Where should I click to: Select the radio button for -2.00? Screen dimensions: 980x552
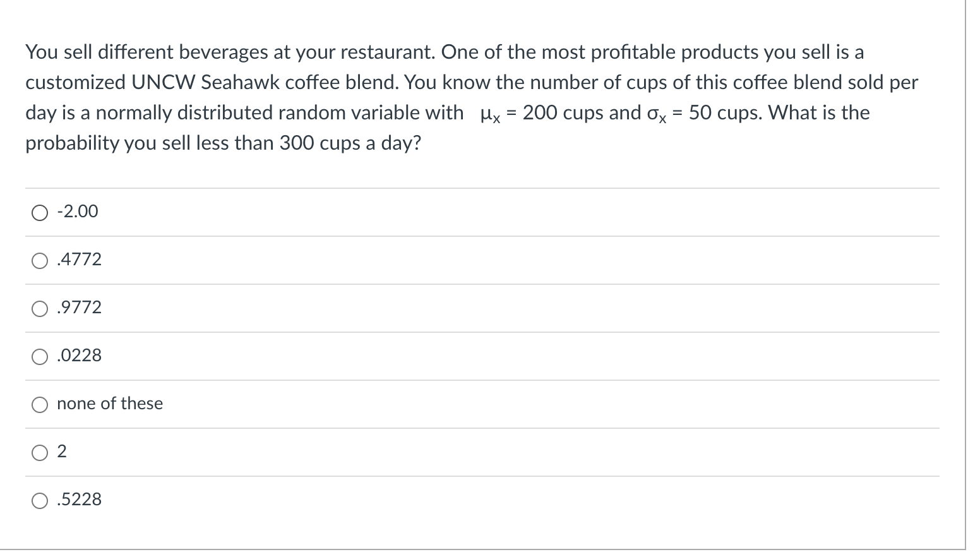click(39, 212)
